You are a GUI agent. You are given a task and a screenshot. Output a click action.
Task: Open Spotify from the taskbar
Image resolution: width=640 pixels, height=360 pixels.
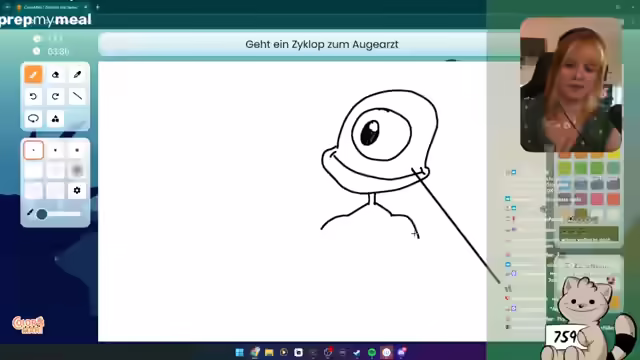click(372, 352)
